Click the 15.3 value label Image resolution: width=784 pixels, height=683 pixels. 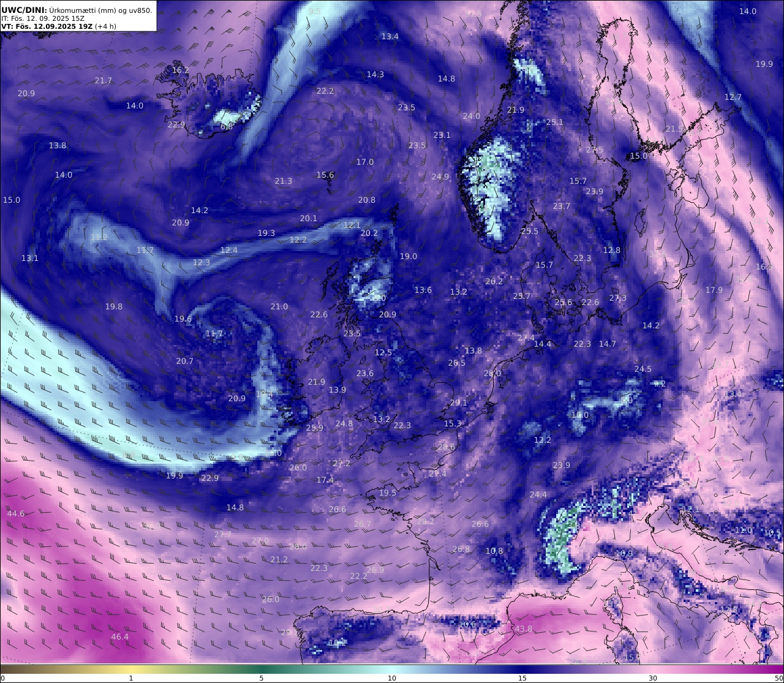point(453,424)
